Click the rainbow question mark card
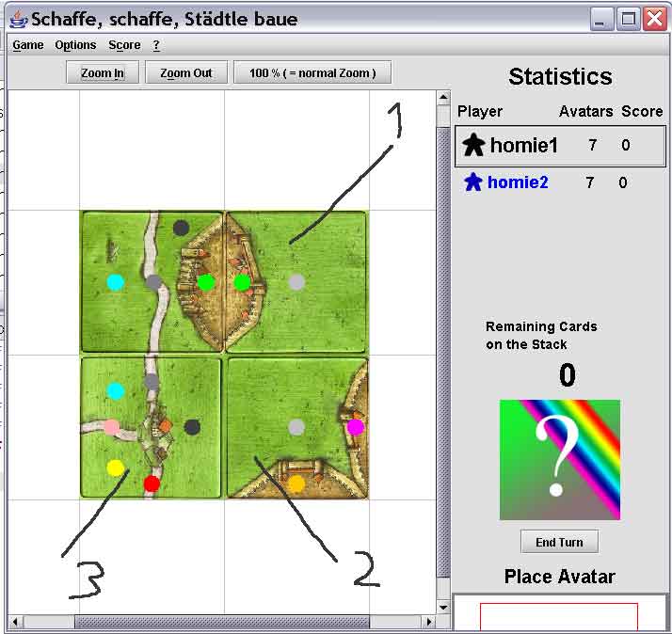The height and width of the screenshot is (634, 672). 560,460
